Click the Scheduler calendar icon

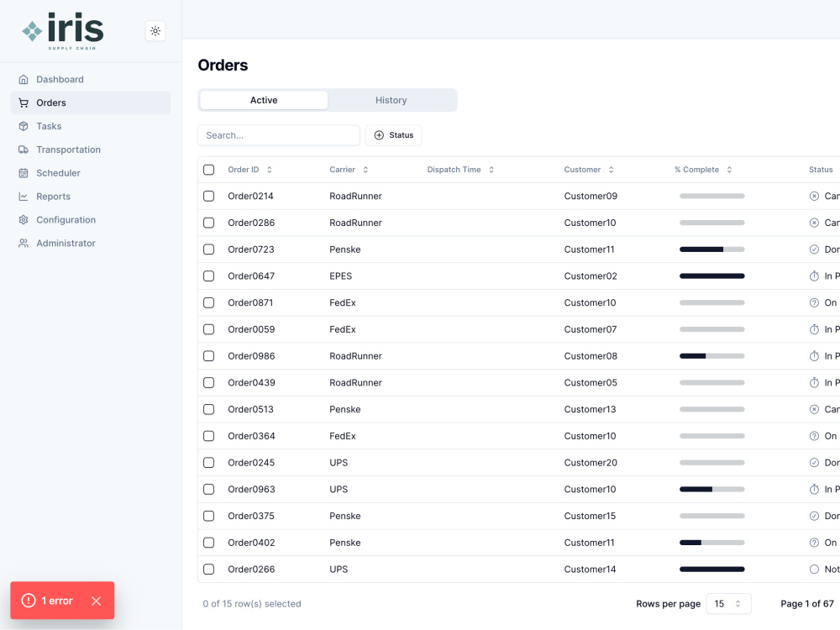coord(24,173)
